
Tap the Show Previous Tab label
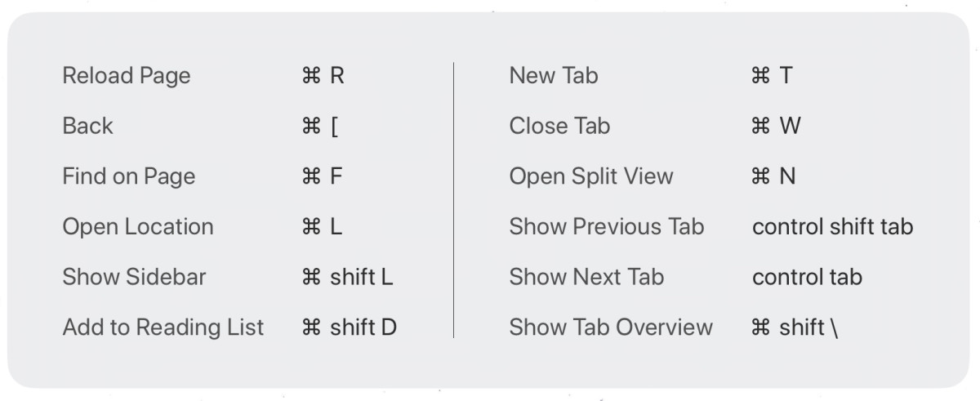pos(606,227)
